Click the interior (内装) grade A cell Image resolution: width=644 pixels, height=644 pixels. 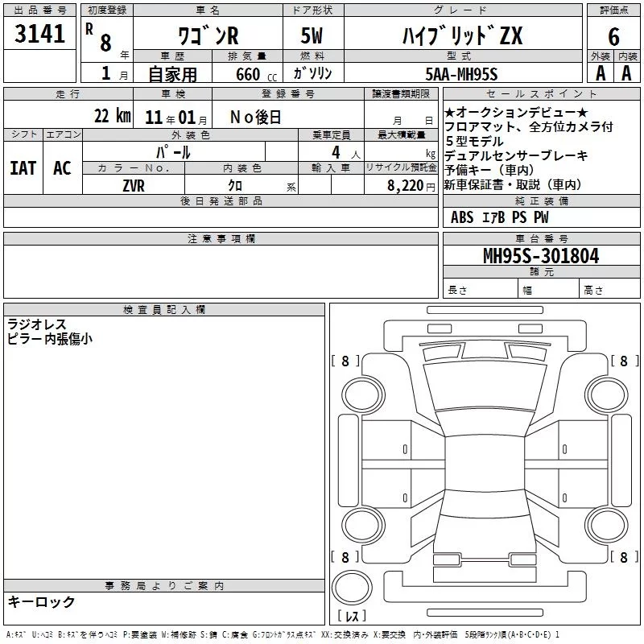coord(626,73)
